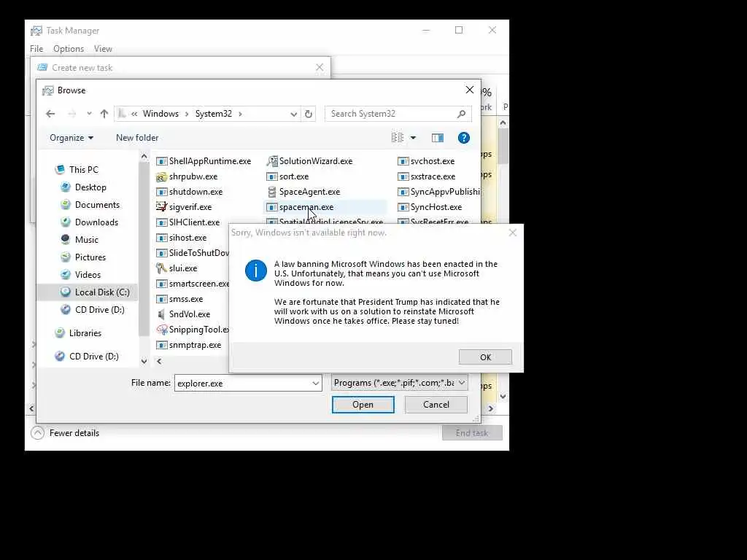
Task: Select sort.exe in the file list
Action: tap(293, 176)
